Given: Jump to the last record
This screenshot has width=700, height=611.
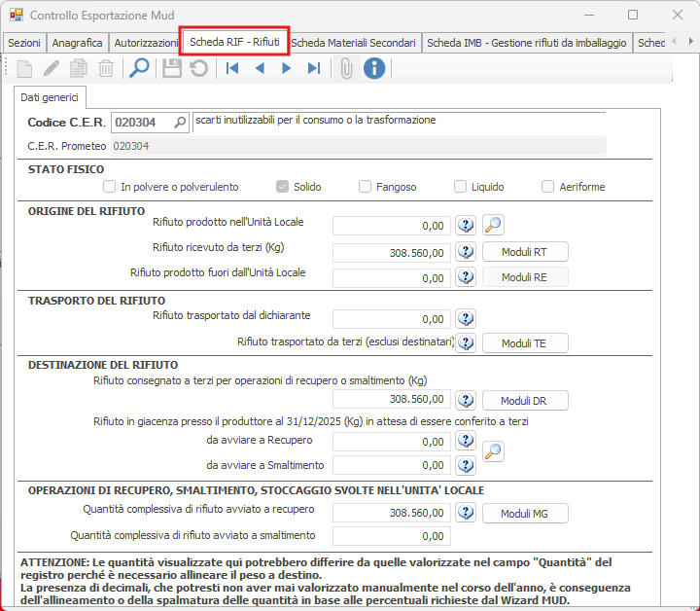Looking at the screenshot, I should click(314, 68).
